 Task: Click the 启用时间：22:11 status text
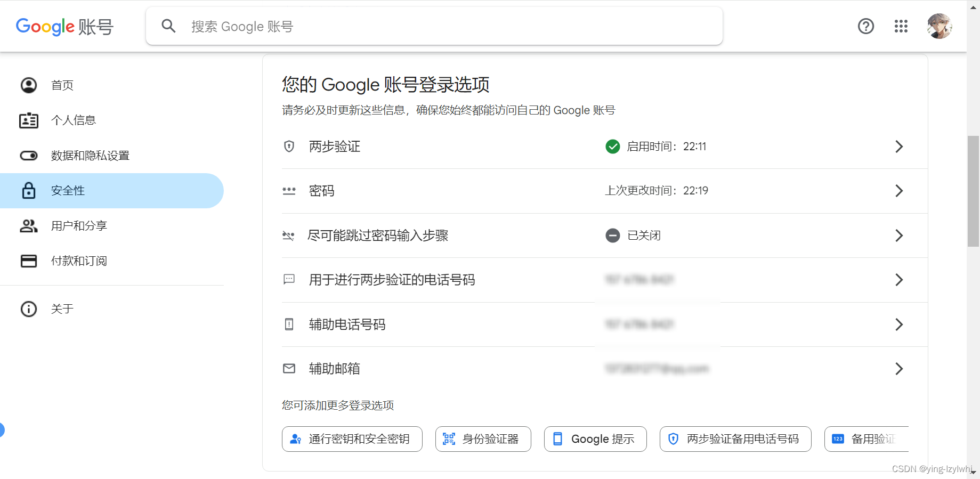[x=667, y=147]
